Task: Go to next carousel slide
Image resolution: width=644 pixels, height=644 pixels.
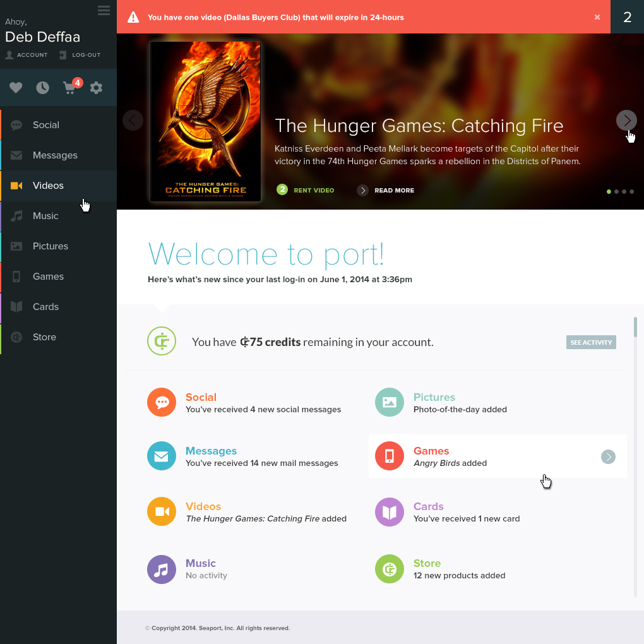Action: 626,120
